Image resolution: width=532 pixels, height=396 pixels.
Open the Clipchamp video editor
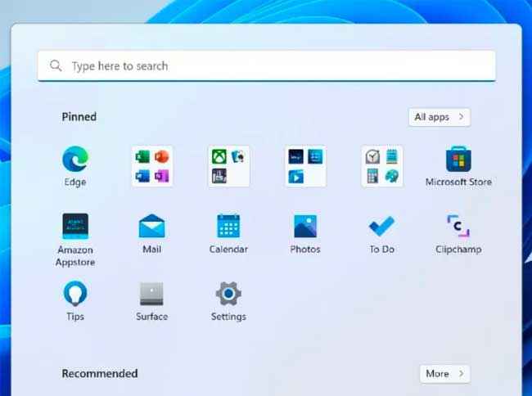[x=458, y=234]
